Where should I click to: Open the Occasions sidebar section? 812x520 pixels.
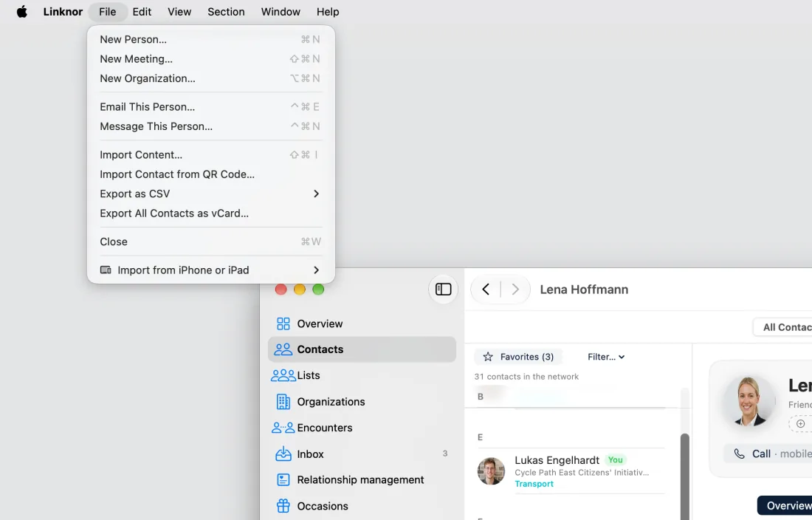pos(362,505)
